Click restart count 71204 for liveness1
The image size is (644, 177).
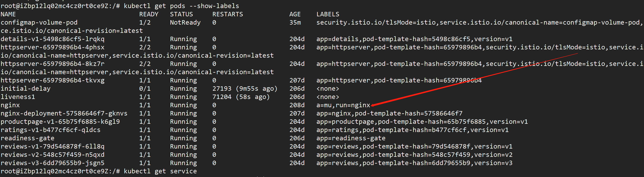tap(222, 97)
